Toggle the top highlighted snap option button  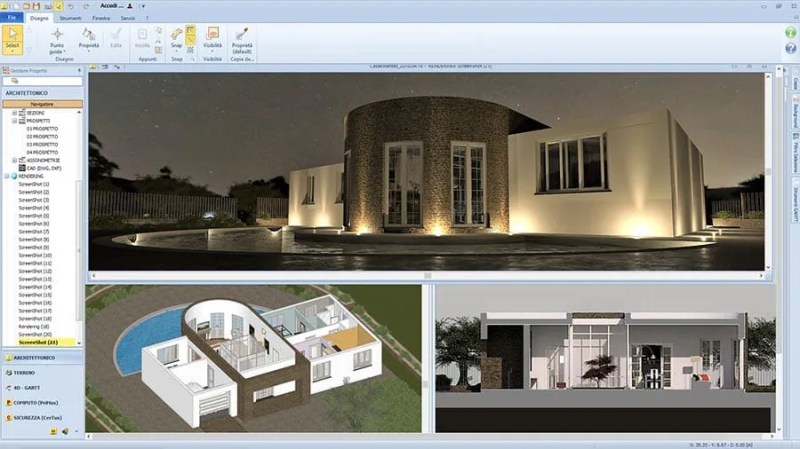[190, 30]
